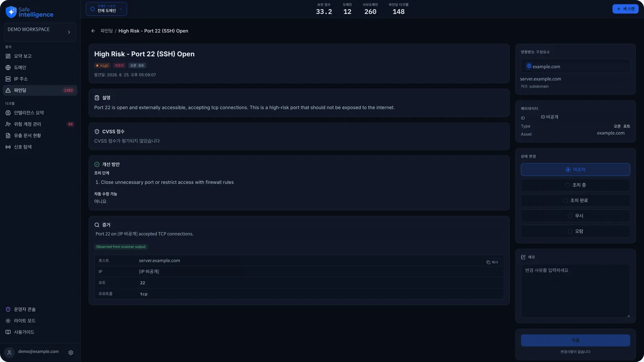Toggle 라이트 모드 sun icon
This screenshot has width=644, height=362.
point(8,321)
